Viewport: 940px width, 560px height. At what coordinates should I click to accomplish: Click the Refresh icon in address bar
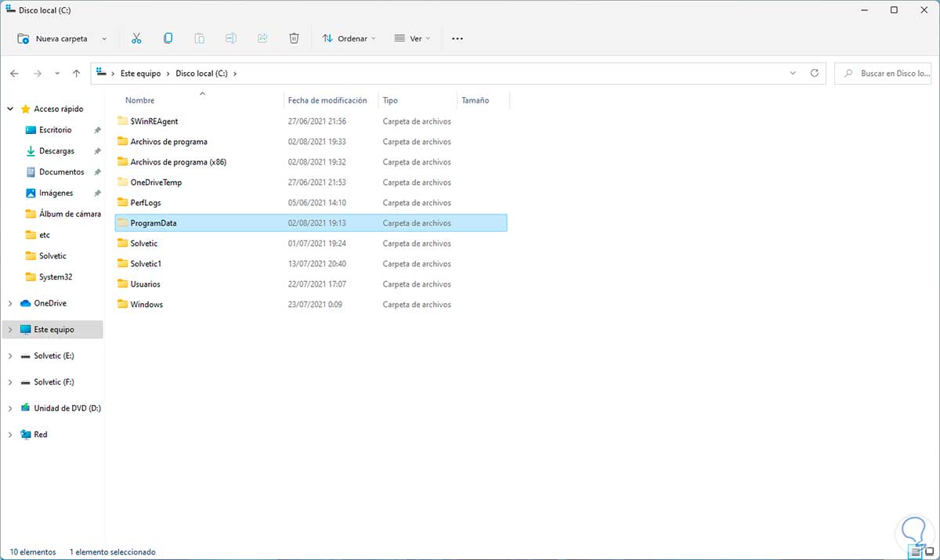[x=815, y=73]
